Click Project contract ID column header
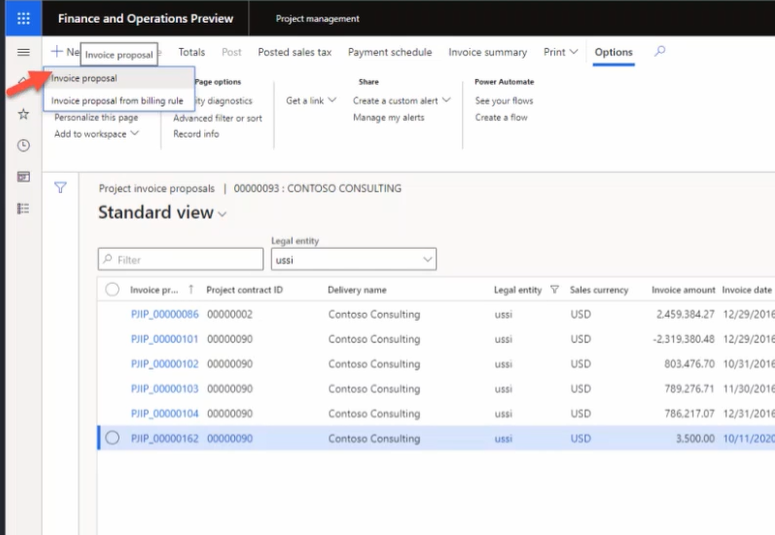 click(245, 290)
